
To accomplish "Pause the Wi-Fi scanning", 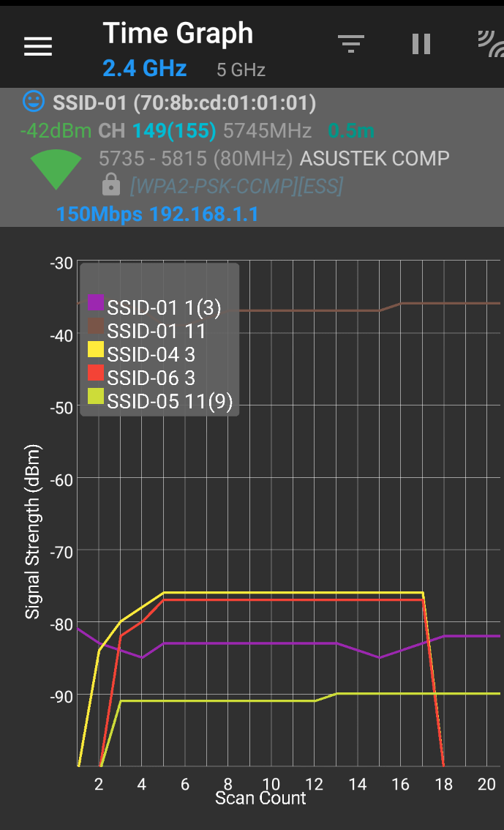I will click(421, 45).
